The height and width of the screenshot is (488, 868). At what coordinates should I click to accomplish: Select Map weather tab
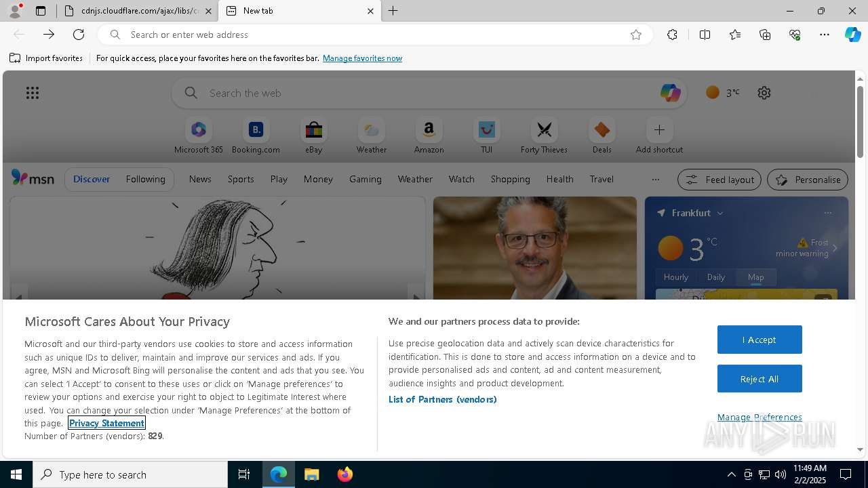[x=756, y=277]
